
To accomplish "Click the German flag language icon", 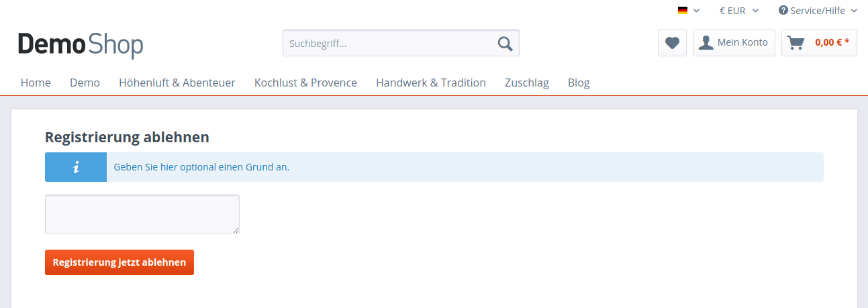I will (x=683, y=11).
